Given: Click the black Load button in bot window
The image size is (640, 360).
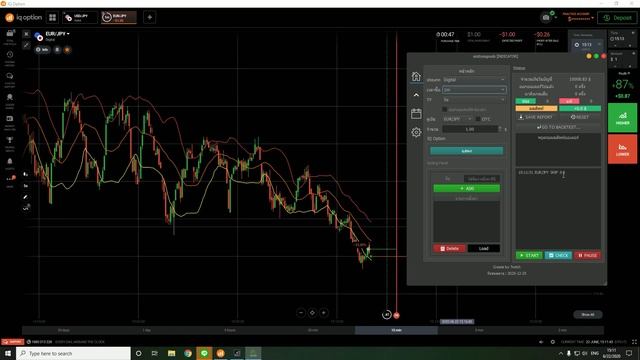Looking at the screenshot, I should pyautogui.click(x=484, y=249).
